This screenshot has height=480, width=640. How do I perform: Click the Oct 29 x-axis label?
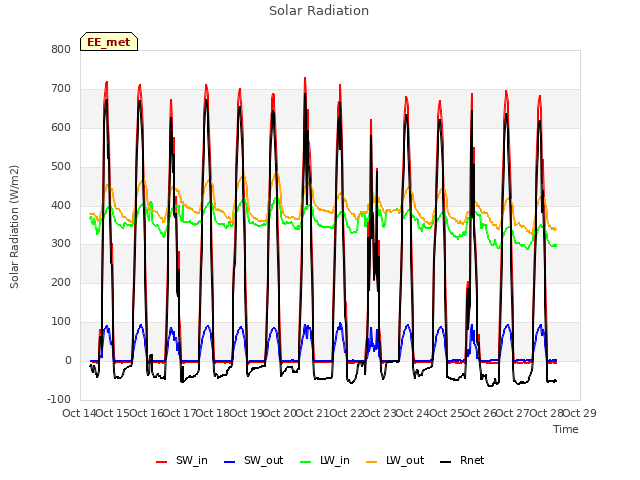point(580,413)
